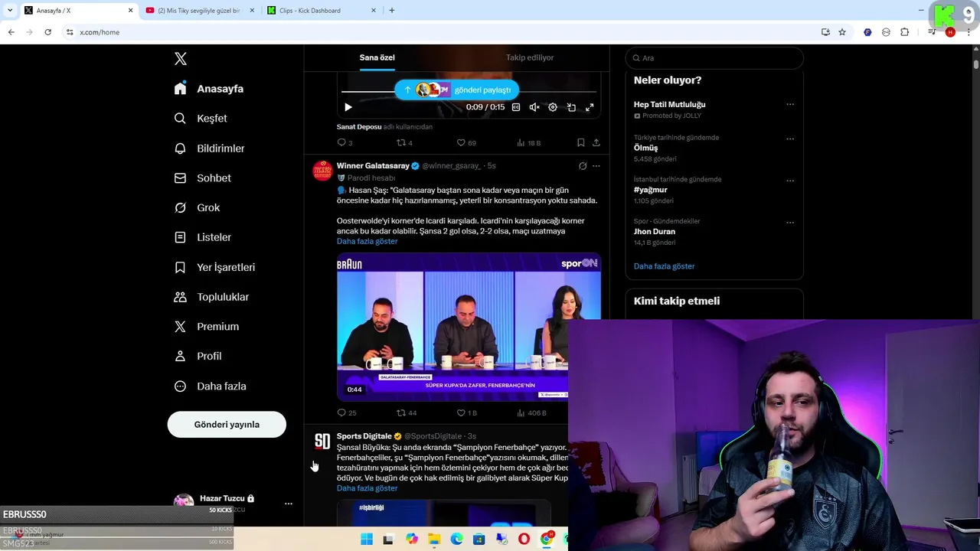The height and width of the screenshot is (551, 980).
Task: Enter video fullscreen mode
Action: (x=590, y=107)
